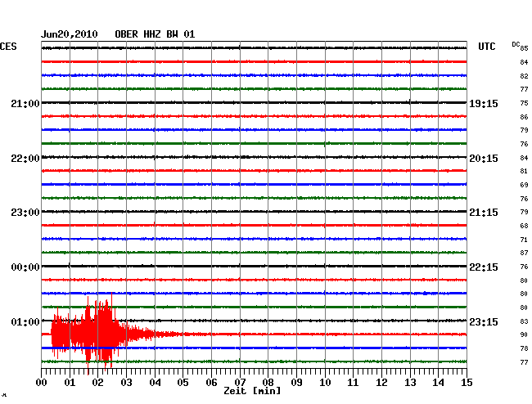Viewport: 532px width, 404px height.
Task: Click the DC value 71
Action: 524,240
